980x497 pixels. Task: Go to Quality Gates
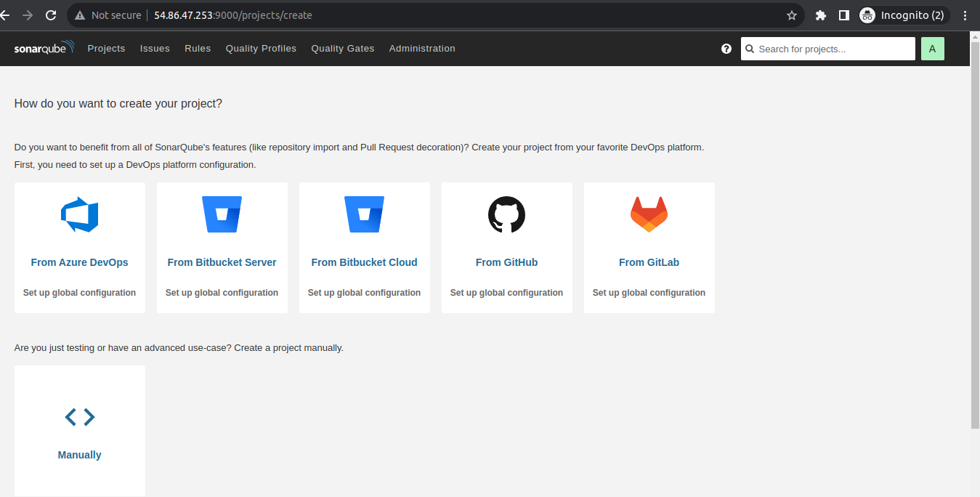tap(343, 49)
